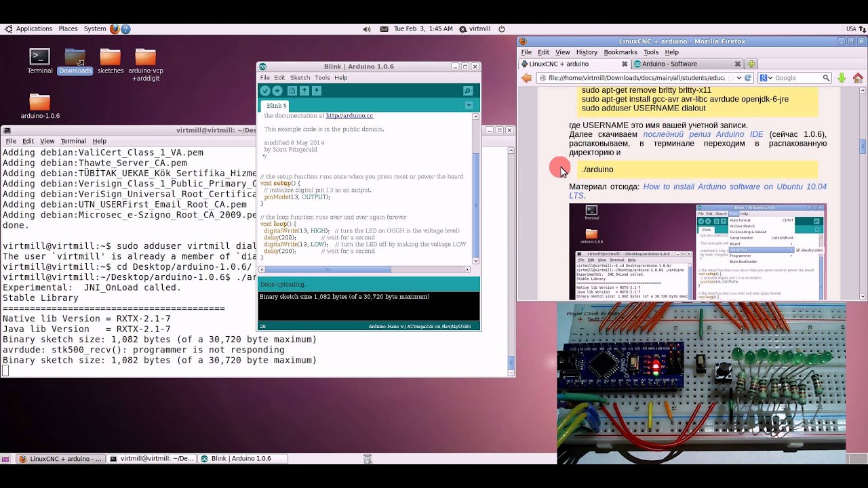Close the LinuxCNC + arduino tab

point(625,64)
